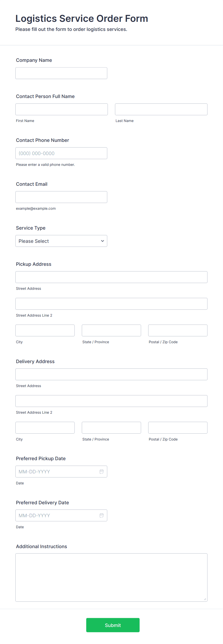Viewport: 223px width, 644px height.
Task: Select the Contact Phone Number field
Action: coord(61,153)
